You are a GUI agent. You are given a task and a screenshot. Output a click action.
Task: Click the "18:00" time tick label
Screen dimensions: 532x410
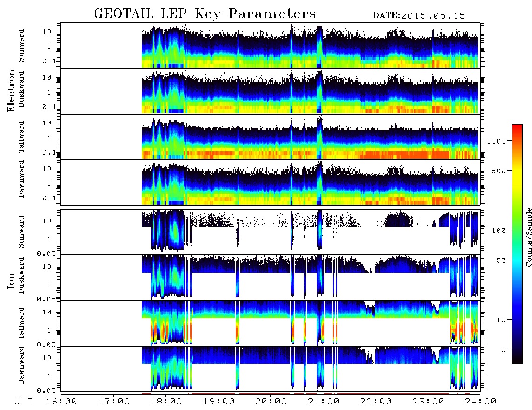pos(166,402)
